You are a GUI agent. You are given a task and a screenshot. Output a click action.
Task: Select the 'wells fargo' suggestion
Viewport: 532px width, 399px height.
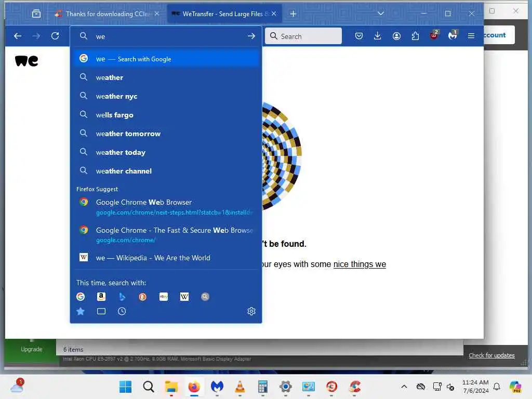pyautogui.click(x=166, y=115)
